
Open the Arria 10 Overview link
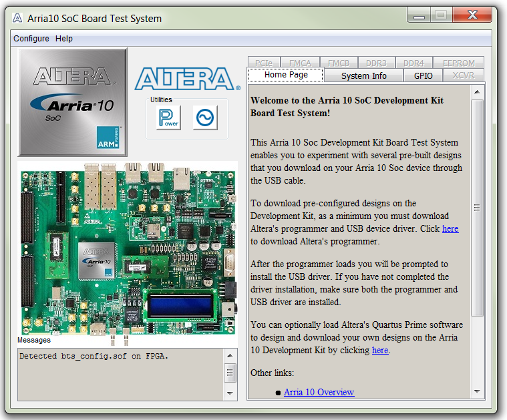[319, 392]
